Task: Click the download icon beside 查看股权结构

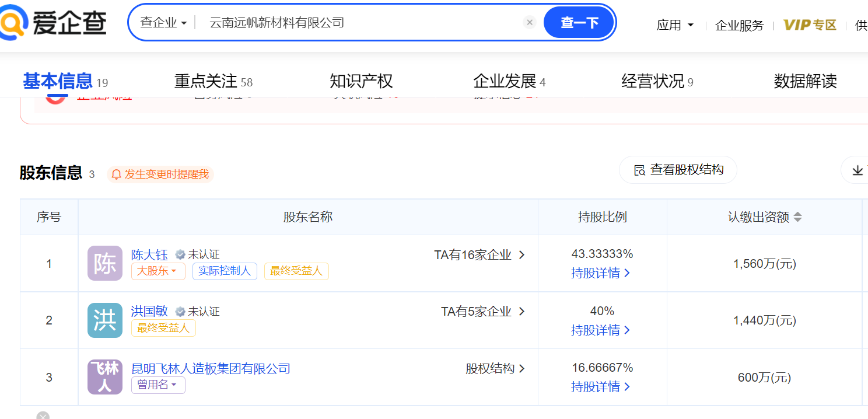Action: [857, 170]
